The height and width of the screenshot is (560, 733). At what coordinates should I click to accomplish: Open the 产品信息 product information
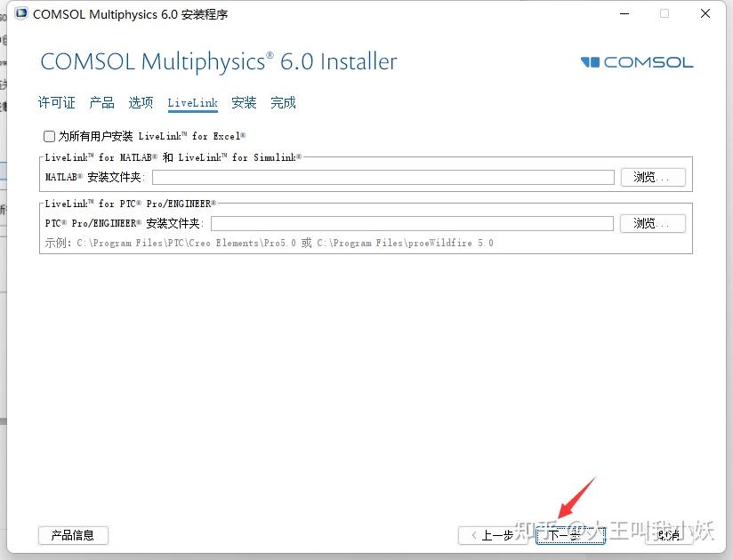[73, 535]
